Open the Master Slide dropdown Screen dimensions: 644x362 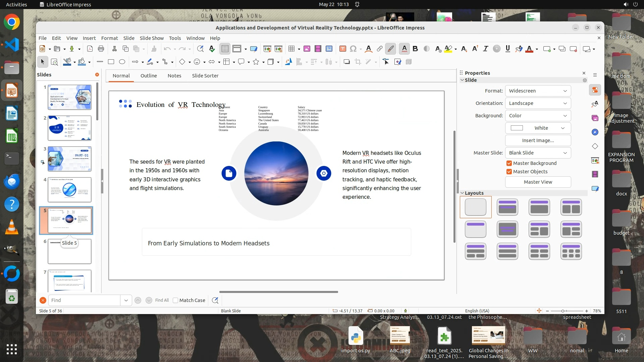tap(538, 153)
